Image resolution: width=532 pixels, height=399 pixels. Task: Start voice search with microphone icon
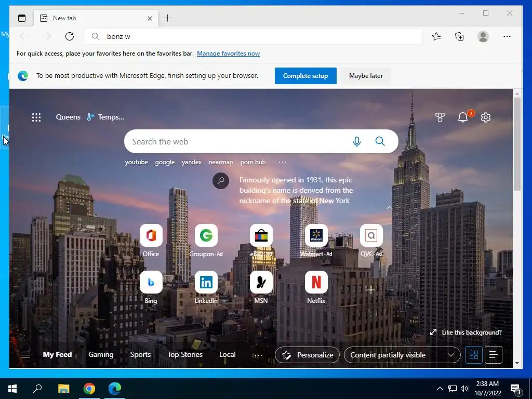pos(356,141)
